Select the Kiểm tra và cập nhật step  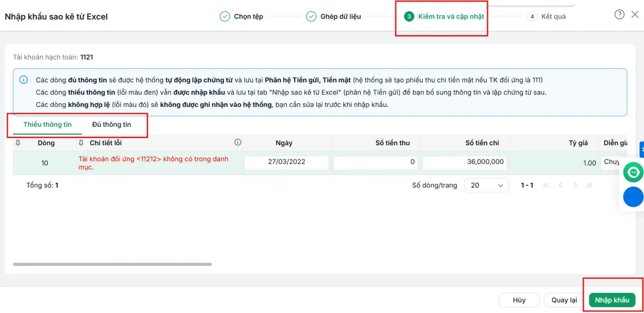tap(444, 16)
